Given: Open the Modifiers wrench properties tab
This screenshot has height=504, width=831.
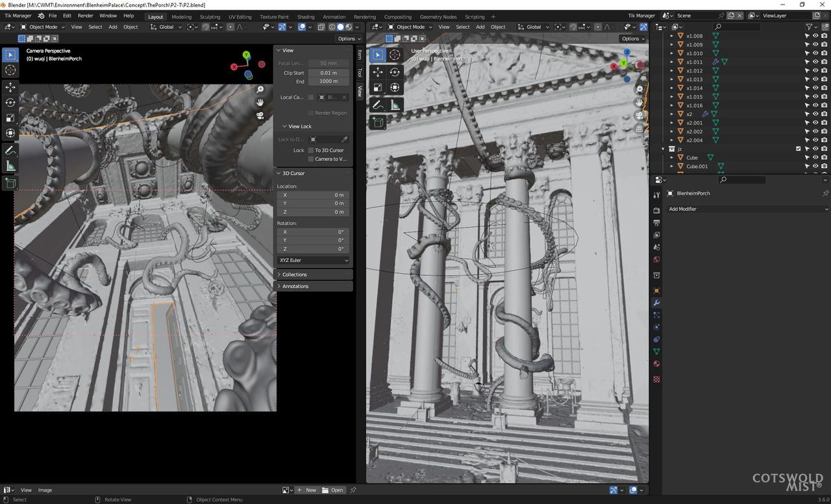Looking at the screenshot, I should (656, 303).
